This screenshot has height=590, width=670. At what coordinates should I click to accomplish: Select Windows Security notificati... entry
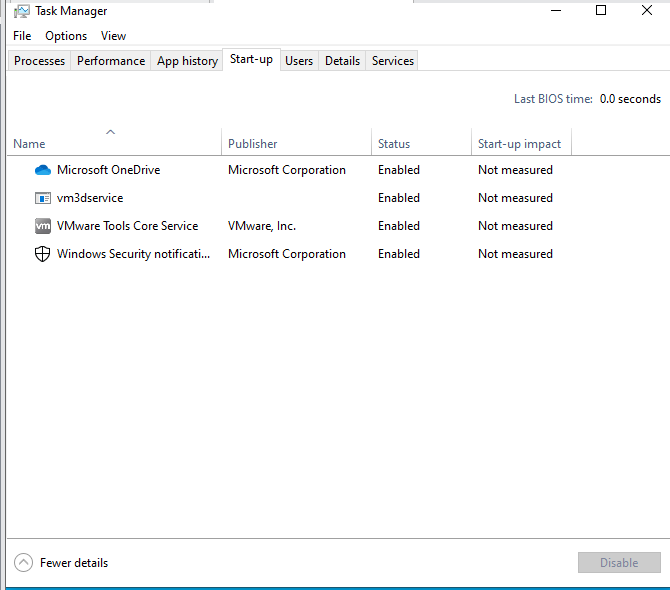[x=133, y=254]
